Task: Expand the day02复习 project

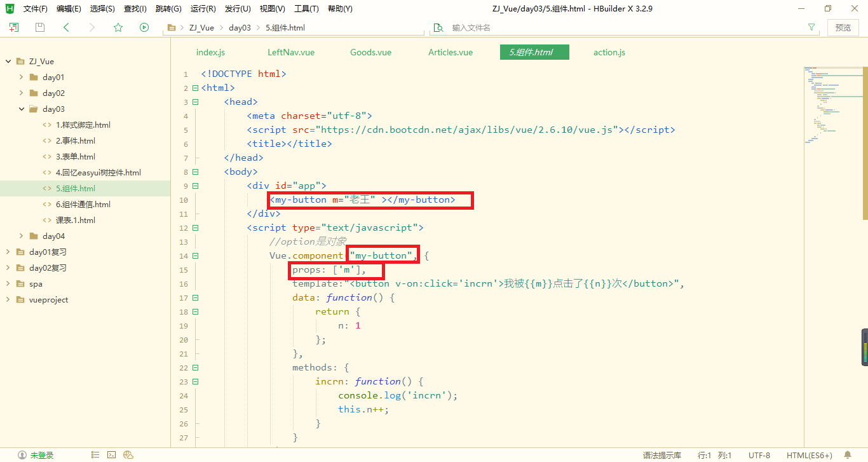Action: 8,268
